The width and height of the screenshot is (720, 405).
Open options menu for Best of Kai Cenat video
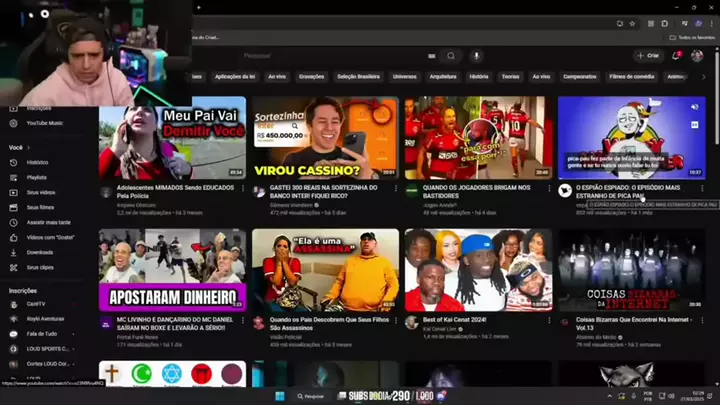coord(547,322)
